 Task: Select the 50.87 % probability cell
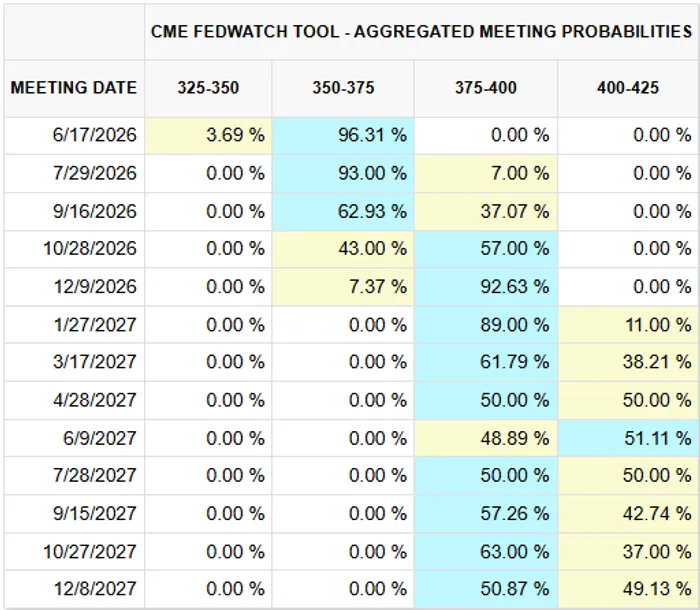point(486,589)
